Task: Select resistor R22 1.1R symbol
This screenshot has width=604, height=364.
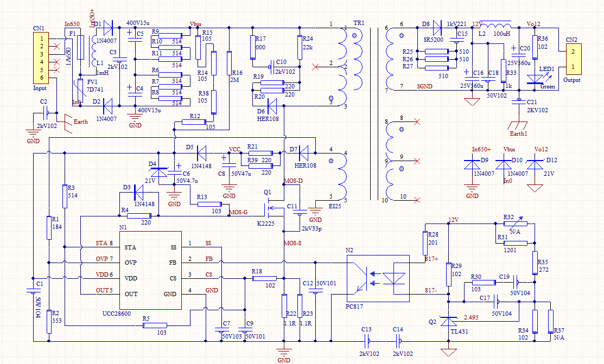Action: click(x=284, y=306)
